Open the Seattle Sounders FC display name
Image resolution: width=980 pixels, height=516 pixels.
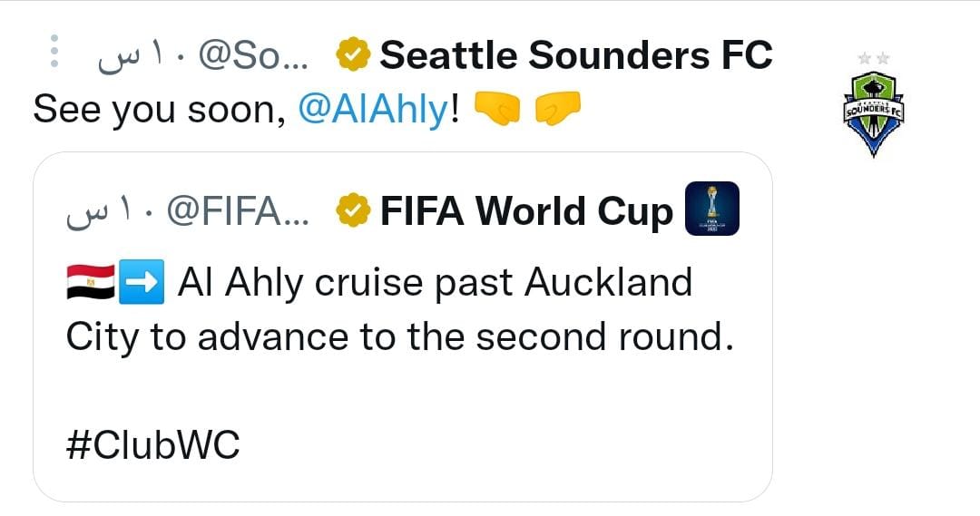575,55
